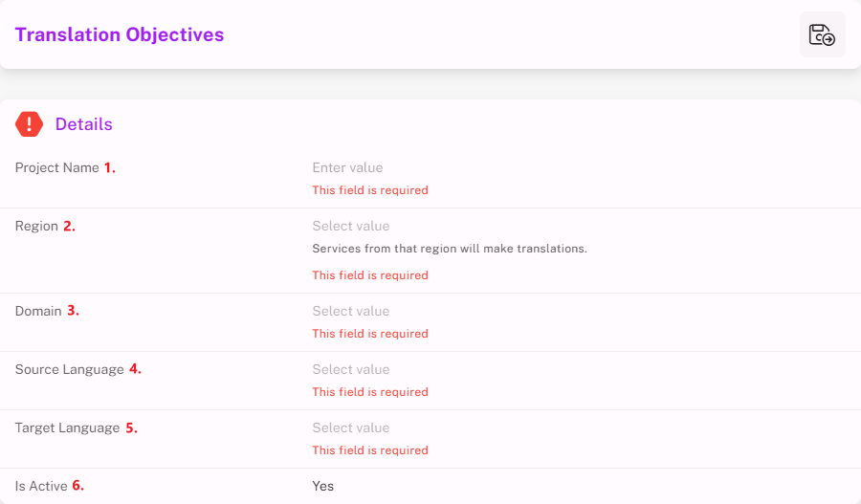Click the Target Language label
Screen dimensions: 861x504
(x=68, y=428)
